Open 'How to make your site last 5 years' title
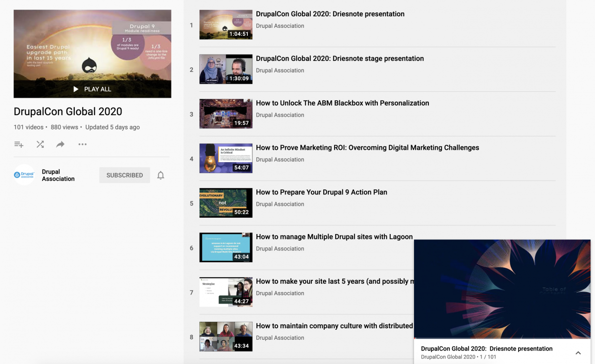Viewport: 595px width, 364px height. (335, 281)
